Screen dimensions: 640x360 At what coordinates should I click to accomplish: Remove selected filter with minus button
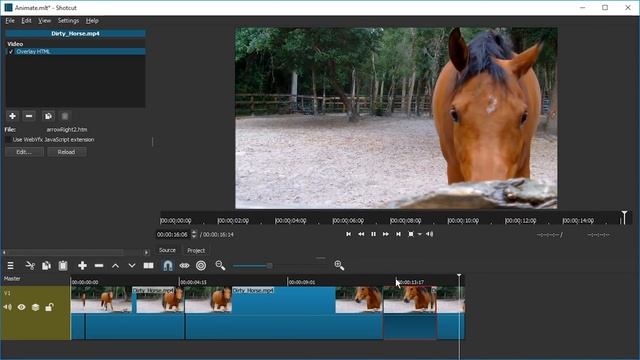[x=29, y=116]
